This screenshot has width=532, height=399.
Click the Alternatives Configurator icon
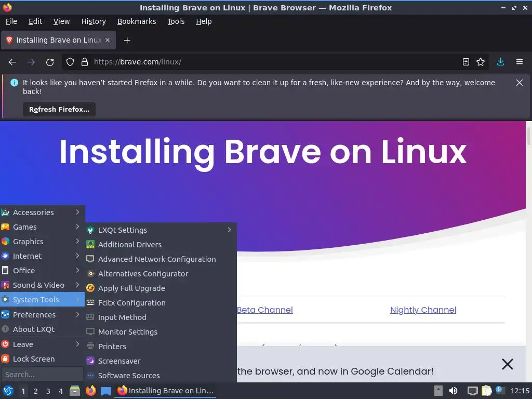90,274
